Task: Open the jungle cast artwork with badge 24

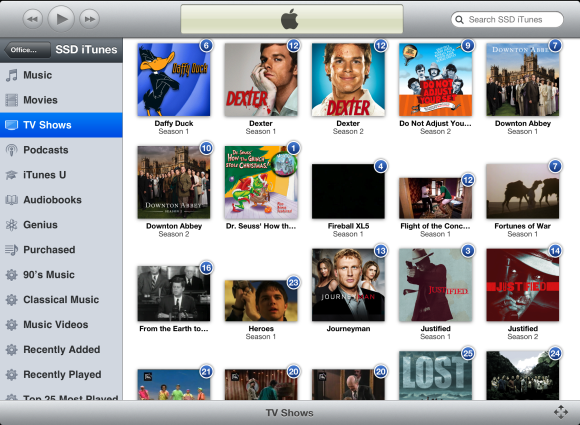Action: [523, 375]
